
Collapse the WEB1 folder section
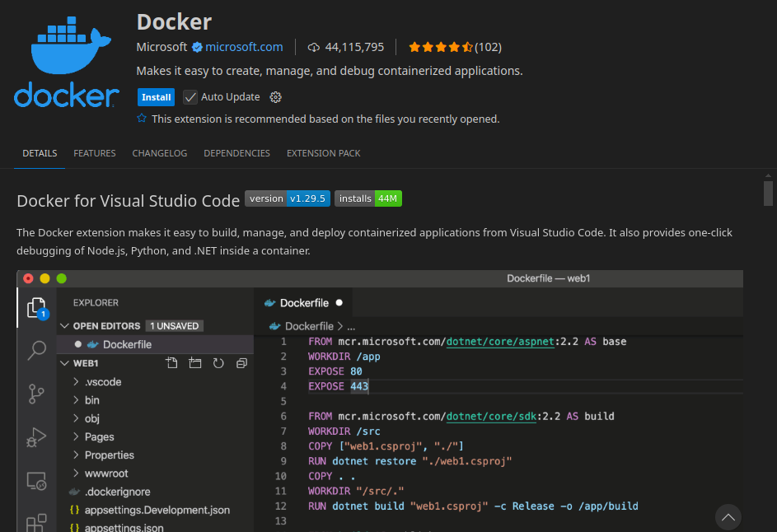coord(65,363)
